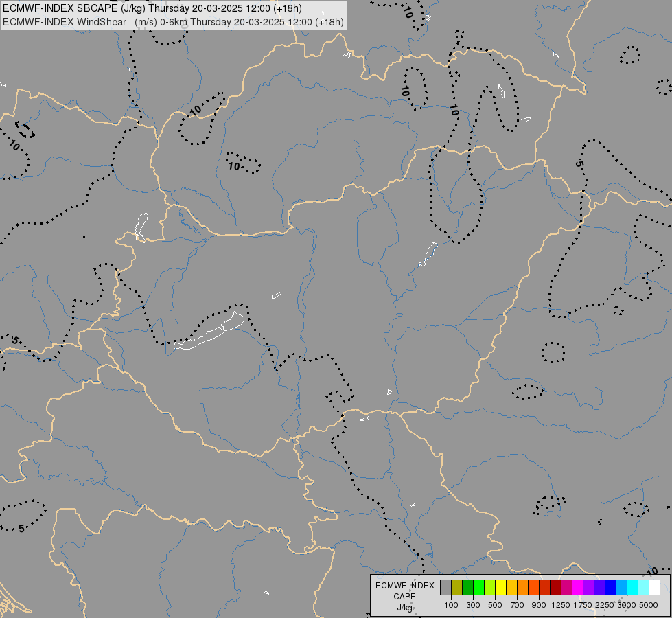This screenshot has width=672, height=618.
Task: Pick the gold amber legend swatch
Action: point(511,587)
